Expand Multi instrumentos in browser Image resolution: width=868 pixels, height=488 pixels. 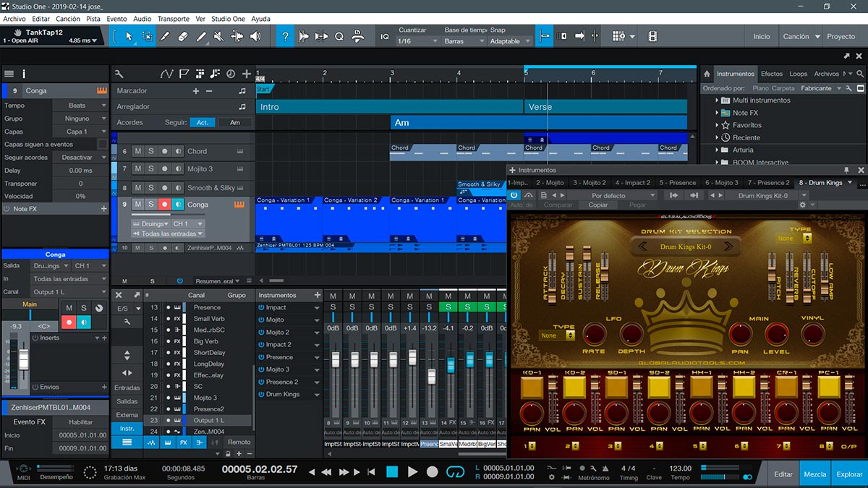pos(718,100)
